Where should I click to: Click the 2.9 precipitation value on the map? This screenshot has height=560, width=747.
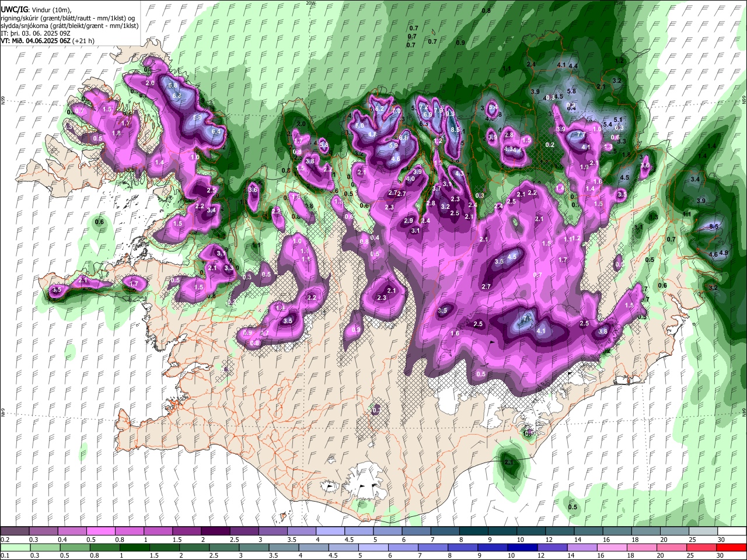coord(409,220)
